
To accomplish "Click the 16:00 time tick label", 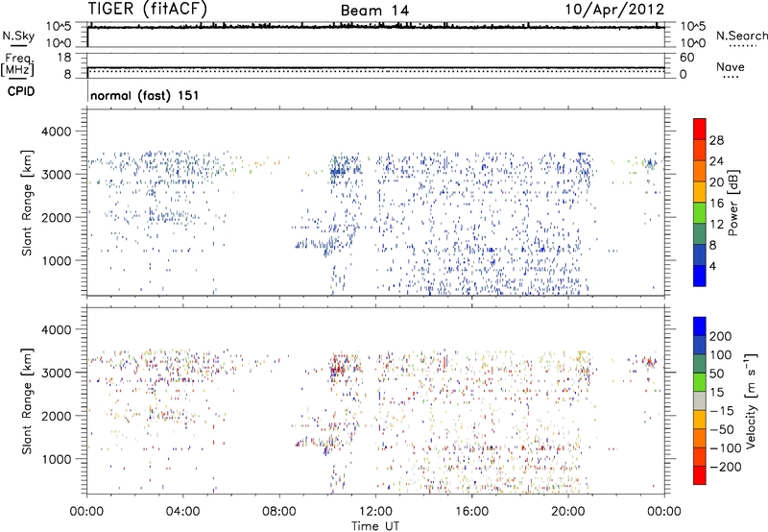I will coord(471,512).
